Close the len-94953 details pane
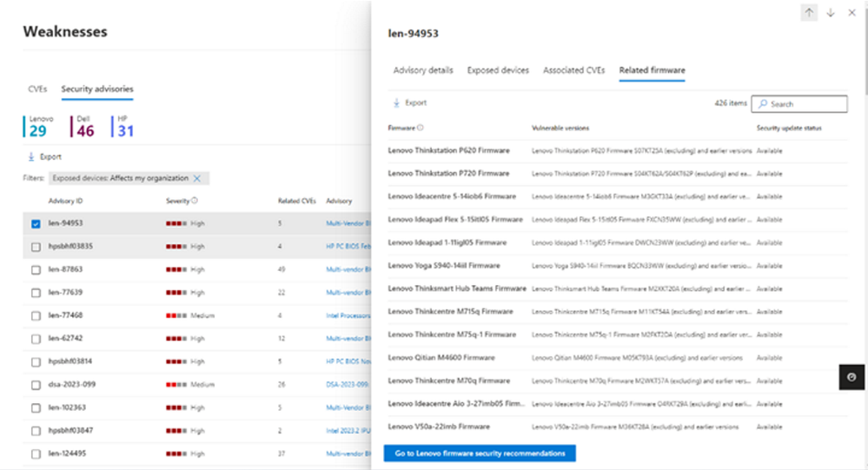Viewport: 868px width, 470px height. tap(852, 13)
